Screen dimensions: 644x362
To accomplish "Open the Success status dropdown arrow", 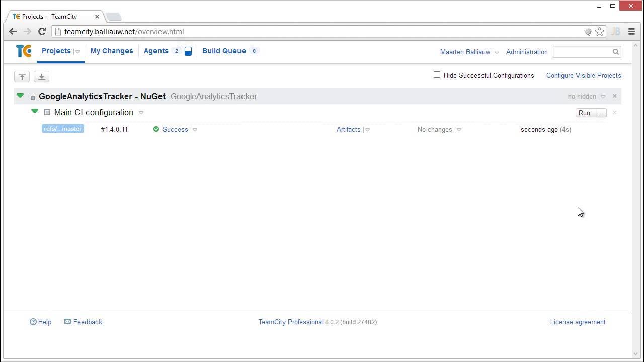I will point(195,130).
